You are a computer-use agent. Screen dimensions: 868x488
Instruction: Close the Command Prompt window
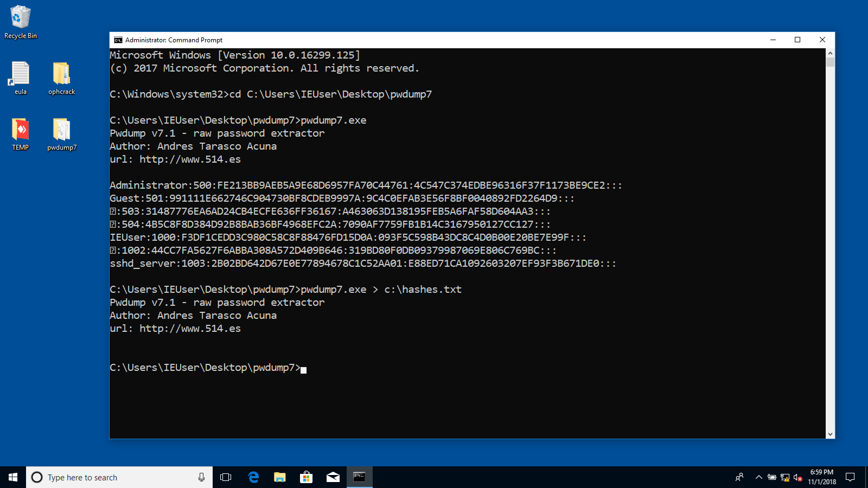click(822, 40)
